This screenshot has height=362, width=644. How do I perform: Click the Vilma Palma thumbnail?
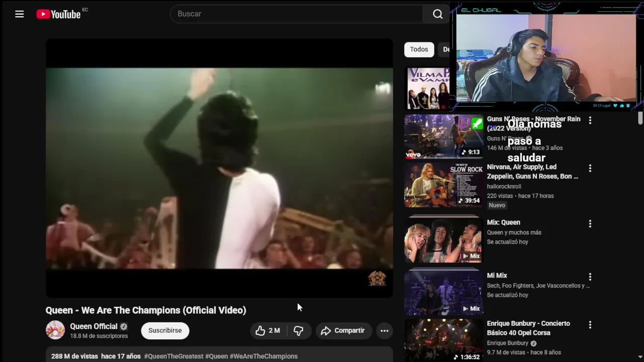click(428, 88)
